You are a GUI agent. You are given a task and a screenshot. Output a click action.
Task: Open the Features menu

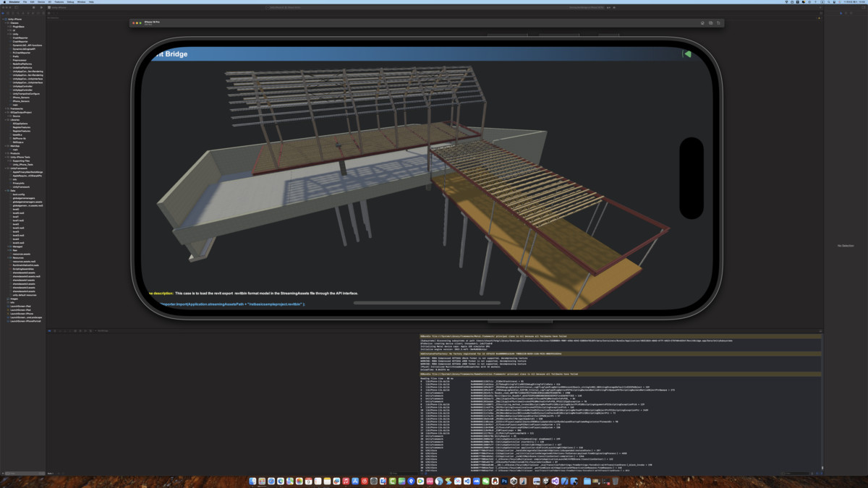coord(59,1)
